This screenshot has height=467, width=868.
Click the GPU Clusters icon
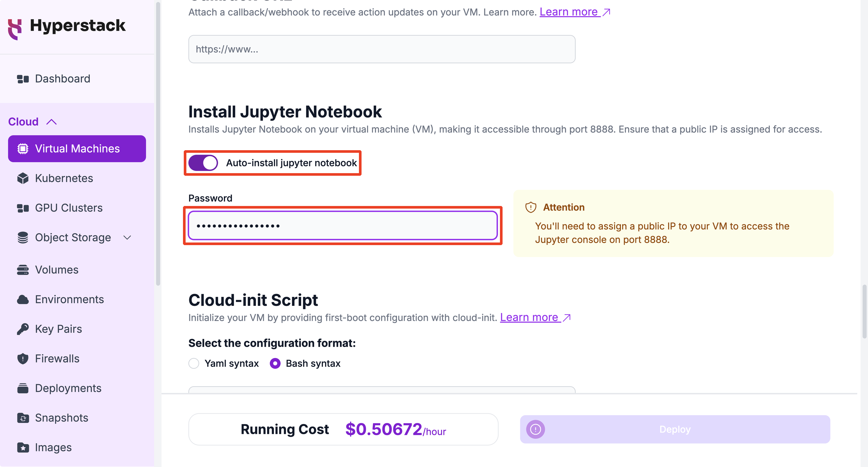coord(23,208)
